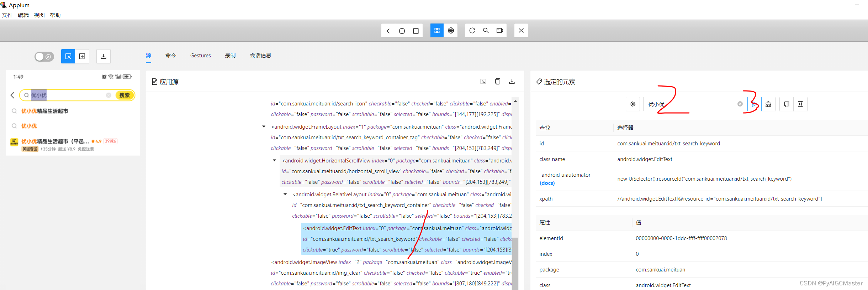Get timing for element hourglass icon
Viewport: 868px width, 290px height.
coord(800,104)
